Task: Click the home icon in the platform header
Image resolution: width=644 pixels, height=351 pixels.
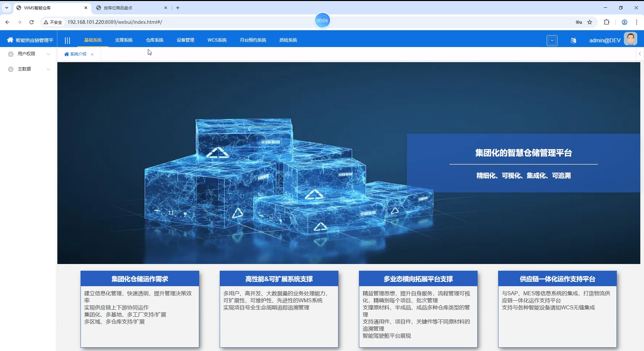Action: coord(10,40)
